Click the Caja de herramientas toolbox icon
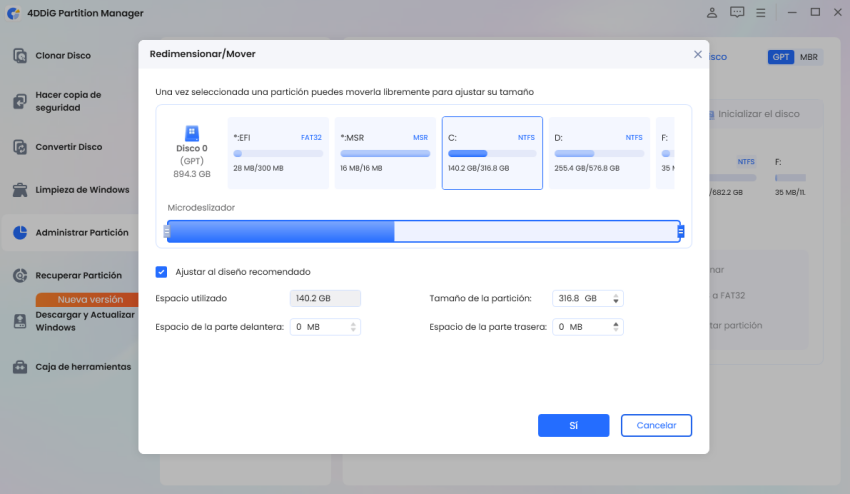Viewport: 850px width, 494px height. pos(20,367)
